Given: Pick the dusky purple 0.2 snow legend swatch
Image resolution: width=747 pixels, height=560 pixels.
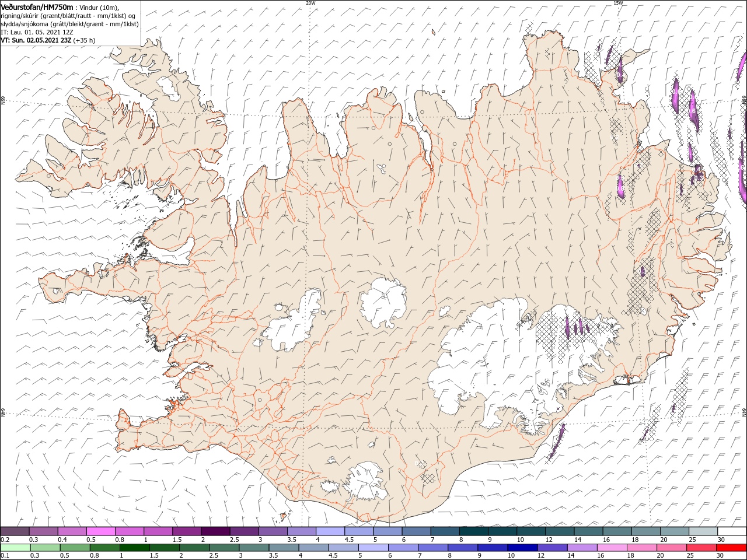Looking at the screenshot, I should [15, 531].
